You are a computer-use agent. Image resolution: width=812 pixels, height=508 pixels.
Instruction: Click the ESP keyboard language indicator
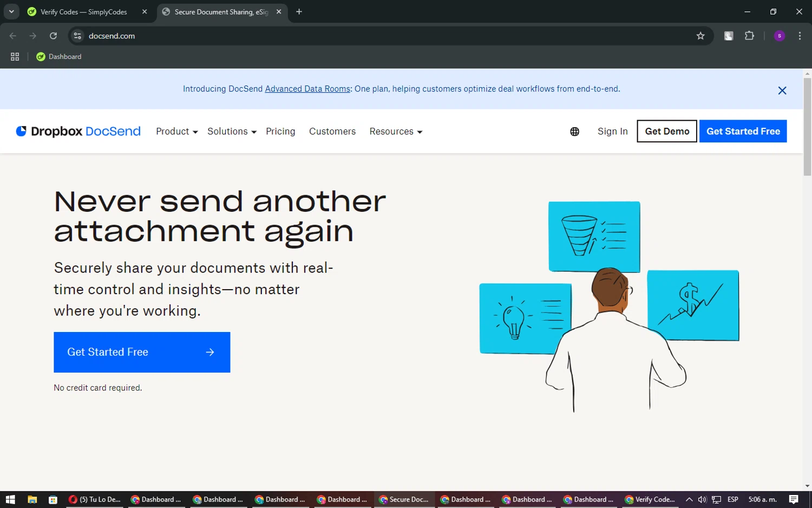(x=732, y=499)
